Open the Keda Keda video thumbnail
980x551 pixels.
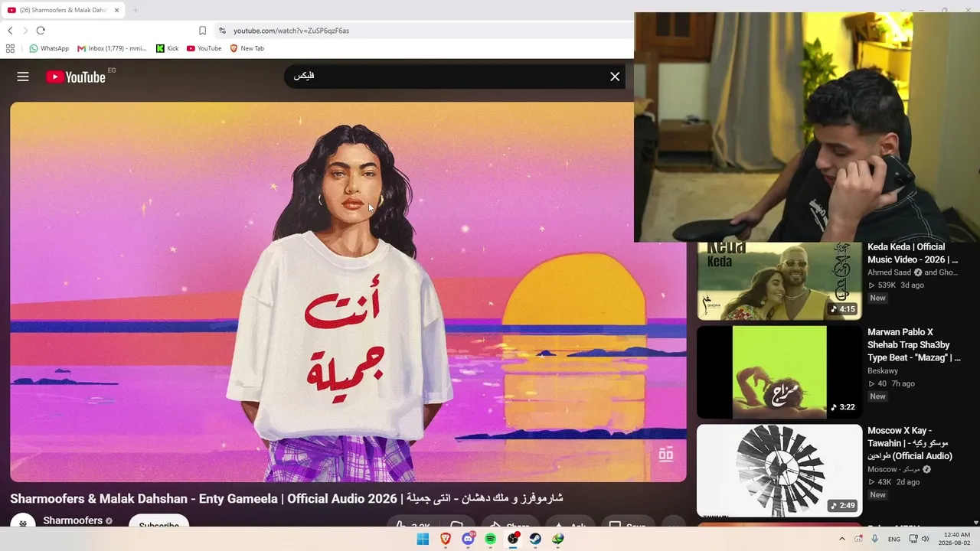click(x=779, y=281)
